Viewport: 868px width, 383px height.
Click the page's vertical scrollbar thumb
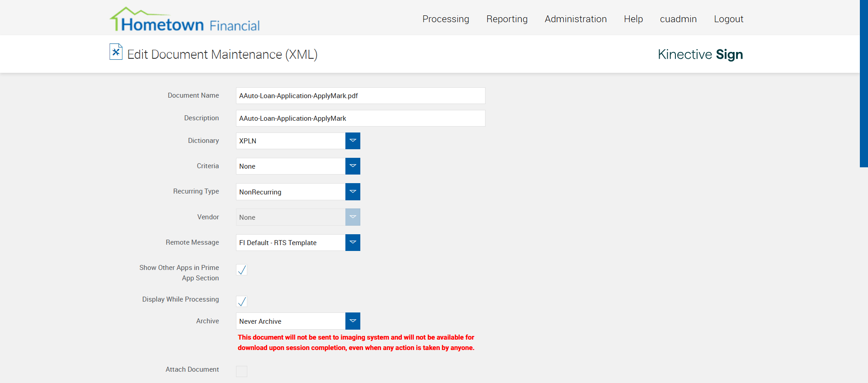point(863,84)
